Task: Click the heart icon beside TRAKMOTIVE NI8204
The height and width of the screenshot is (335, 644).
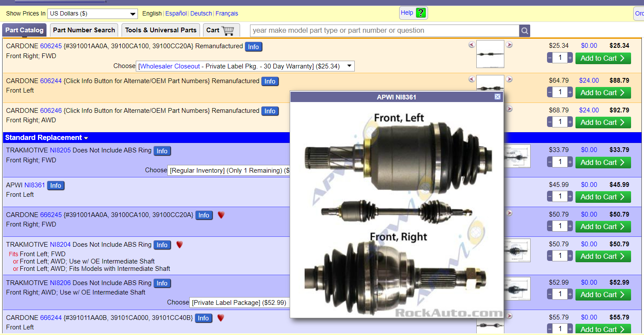Action: pyautogui.click(x=179, y=244)
